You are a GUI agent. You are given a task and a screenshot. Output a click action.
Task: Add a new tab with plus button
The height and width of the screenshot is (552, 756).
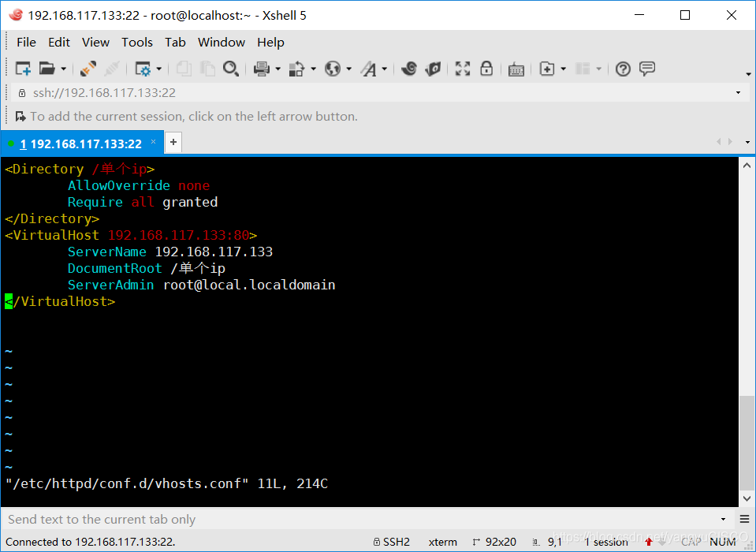tap(173, 142)
